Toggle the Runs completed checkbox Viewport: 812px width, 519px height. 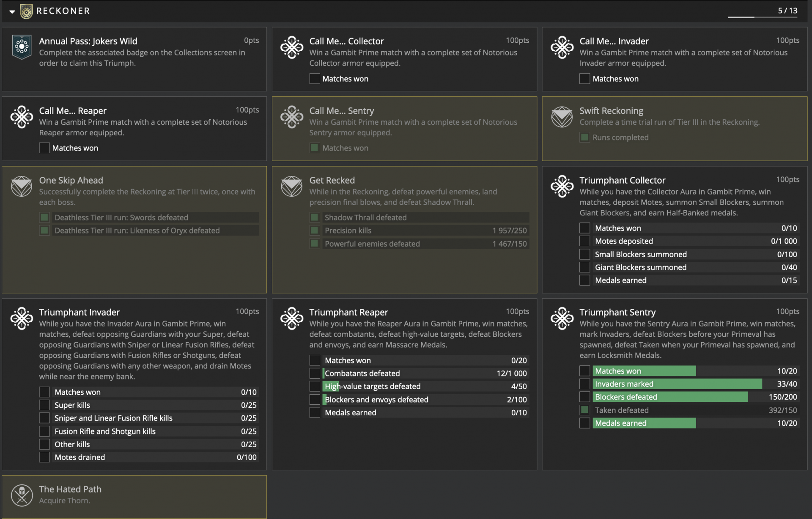(x=584, y=137)
